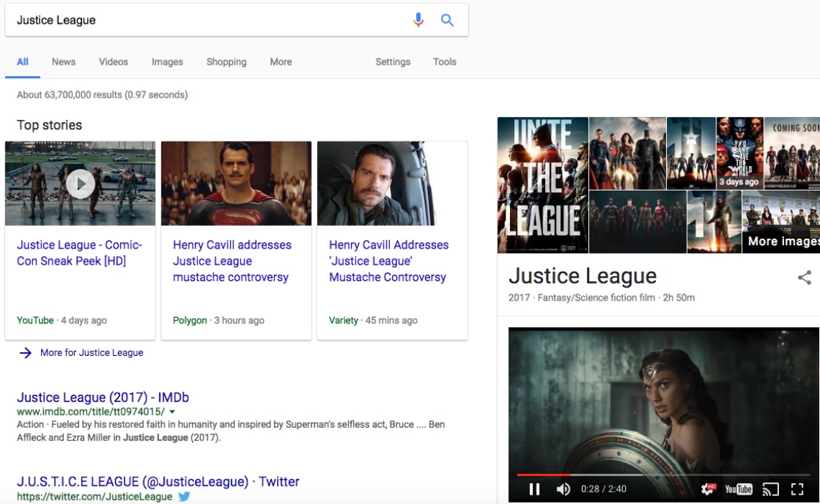
Task: Click the blue search magnifier icon
Action: pos(447,20)
